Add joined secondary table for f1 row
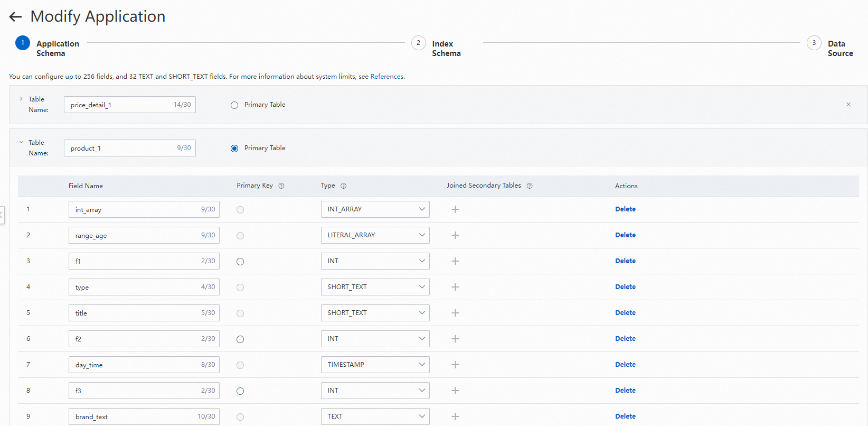This screenshot has height=426, width=868. pos(455,261)
